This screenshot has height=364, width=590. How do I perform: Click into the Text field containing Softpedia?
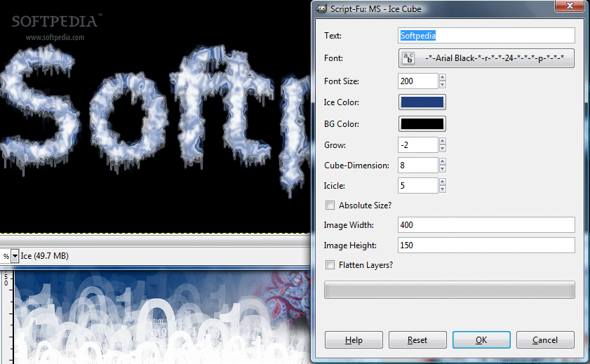pos(486,36)
